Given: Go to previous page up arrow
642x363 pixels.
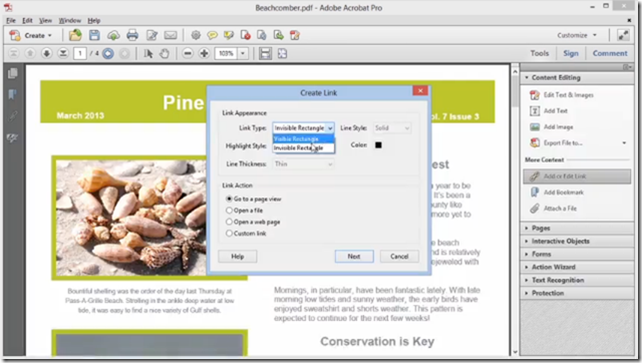Looking at the screenshot, I should click(x=30, y=53).
